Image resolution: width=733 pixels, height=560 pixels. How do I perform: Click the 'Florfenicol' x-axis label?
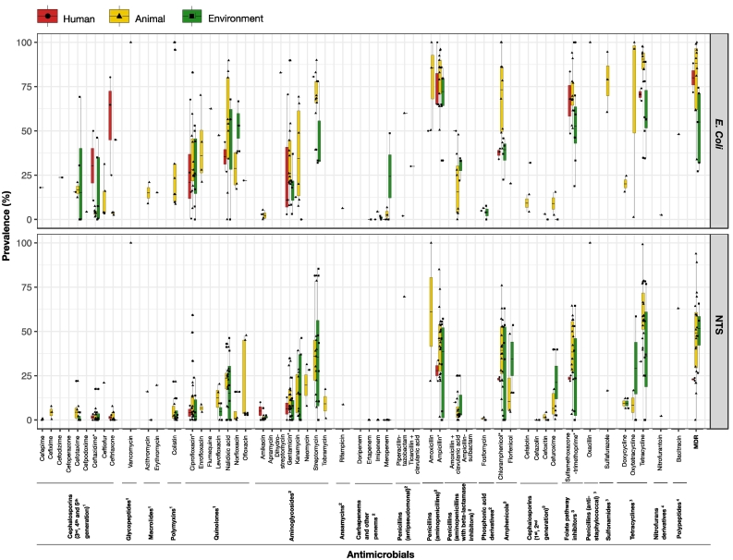[x=510, y=449]
